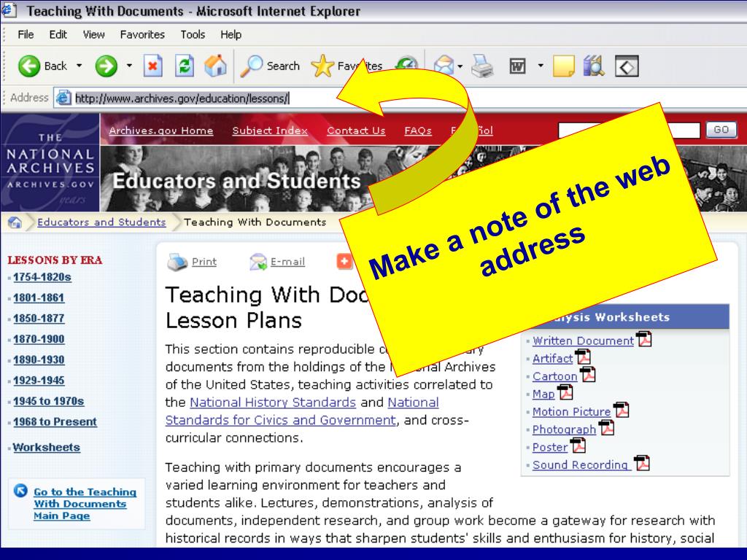Open lessons for era 1754-1820s
This screenshot has height=560, width=747.
(x=42, y=277)
